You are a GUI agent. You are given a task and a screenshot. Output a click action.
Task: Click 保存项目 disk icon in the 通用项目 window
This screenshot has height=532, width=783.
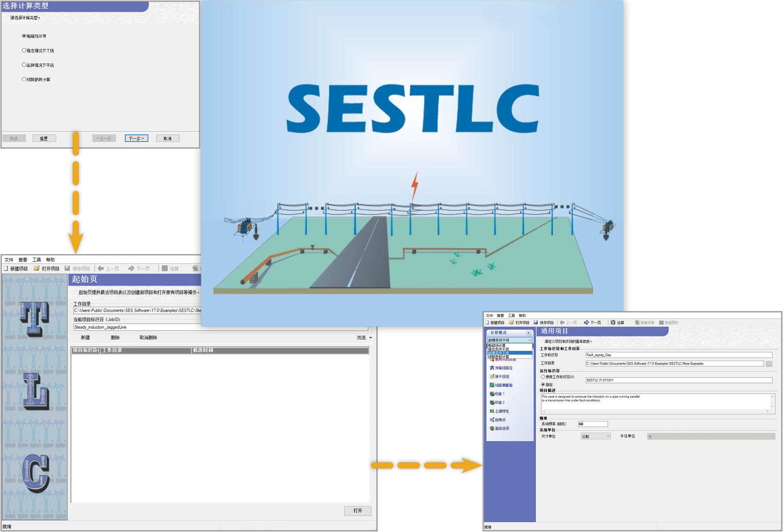coord(536,323)
